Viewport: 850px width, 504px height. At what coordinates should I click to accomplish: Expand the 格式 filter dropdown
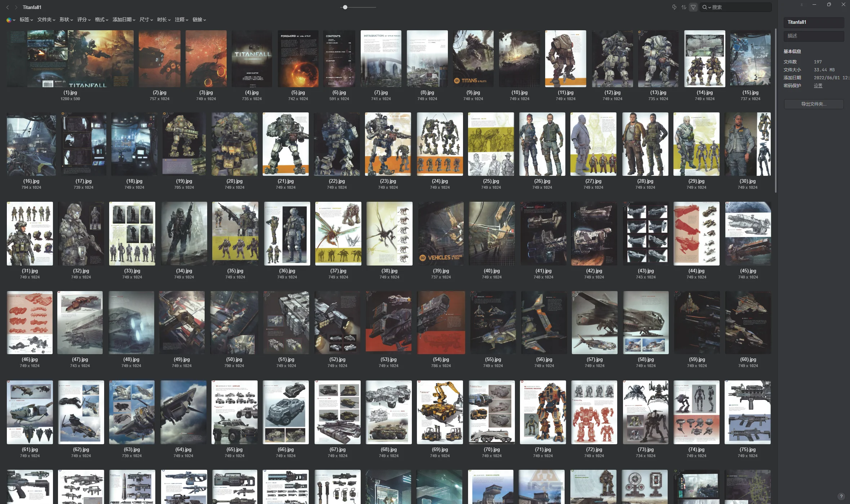coord(102,19)
